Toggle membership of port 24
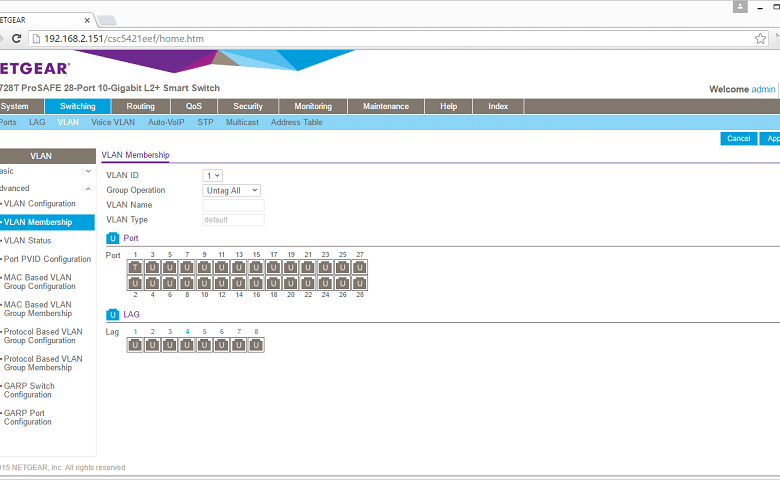Image resolution: width=780 pixels, height=480 pixels. click(325, 284)
